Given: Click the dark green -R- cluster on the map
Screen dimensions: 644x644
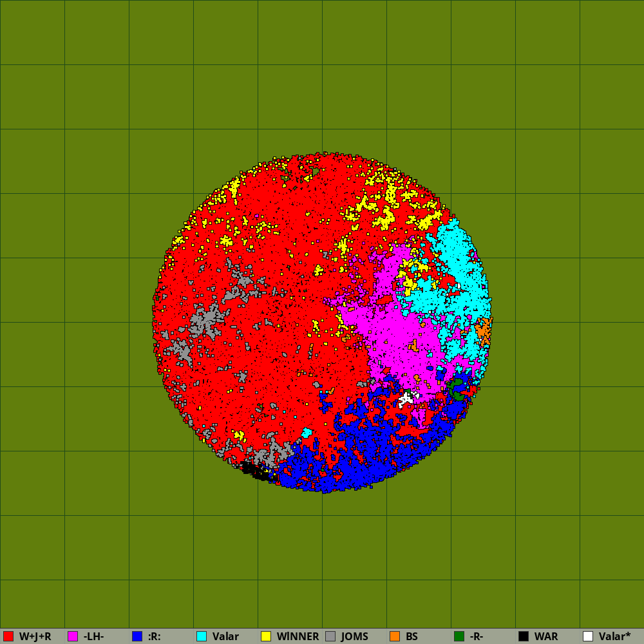Looking at the screenshot, I should click(x=457, y=390).
